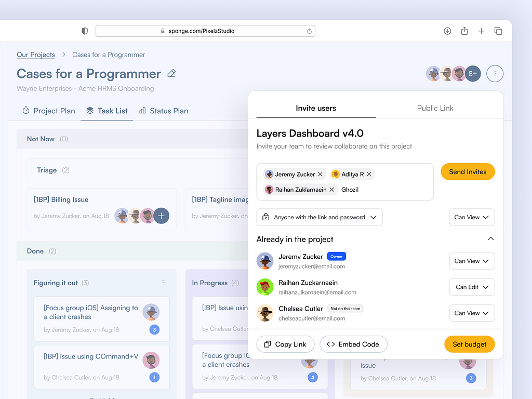The height and width of the screenshot is (399, 532).
Task: Change Raihan Zuckarnaein's Can Edit permission
Action: point(472,287)
